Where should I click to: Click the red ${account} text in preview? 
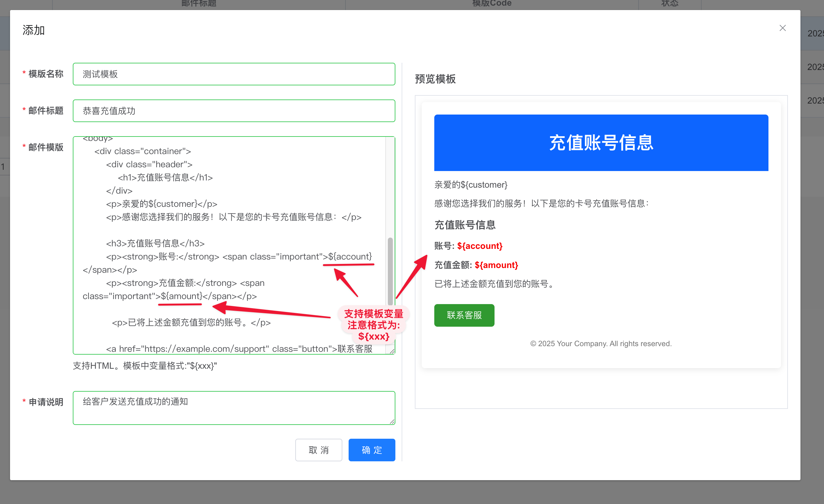(x=479, y=246)
